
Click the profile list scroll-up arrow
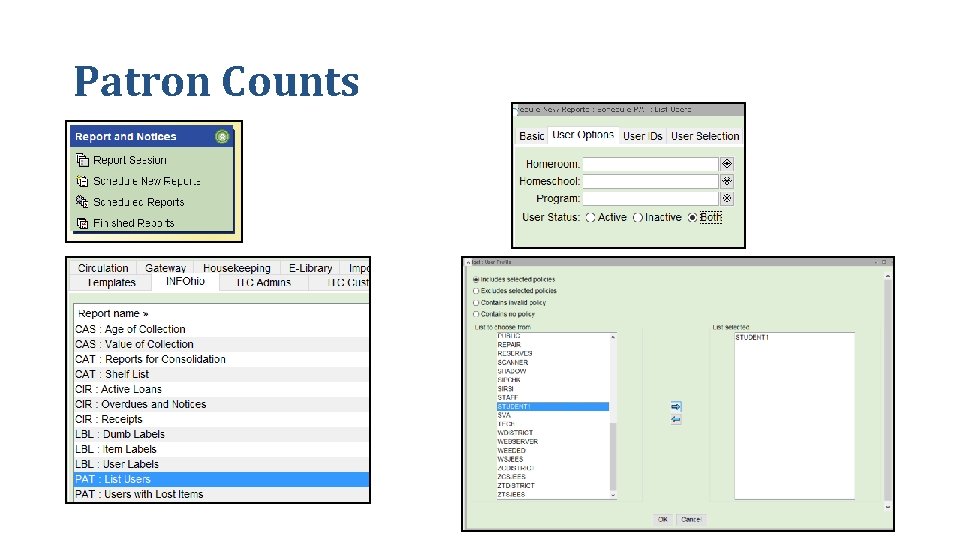(x=613, y=337)
